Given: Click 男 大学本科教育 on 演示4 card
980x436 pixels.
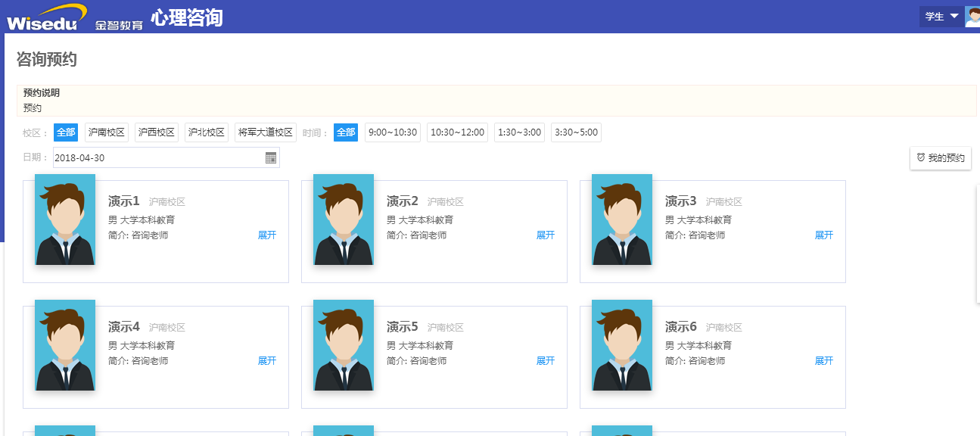Looking at the screenshot, I should pos(142,346).
